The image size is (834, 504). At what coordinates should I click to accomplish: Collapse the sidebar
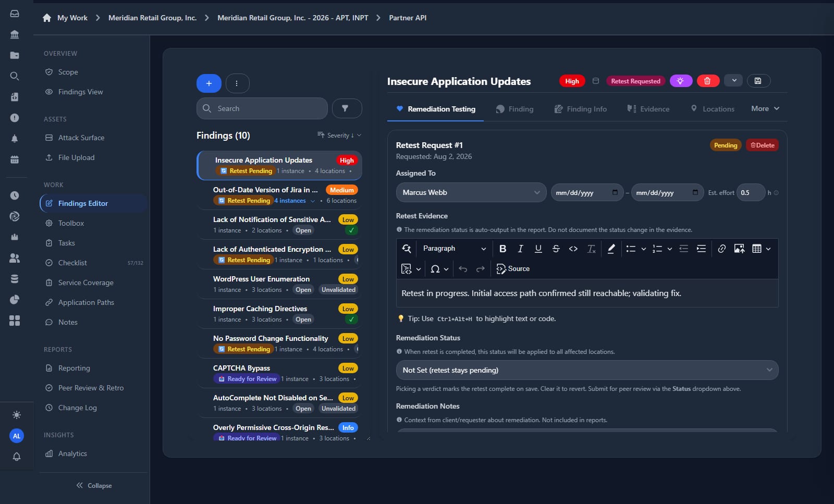[94, 485]
